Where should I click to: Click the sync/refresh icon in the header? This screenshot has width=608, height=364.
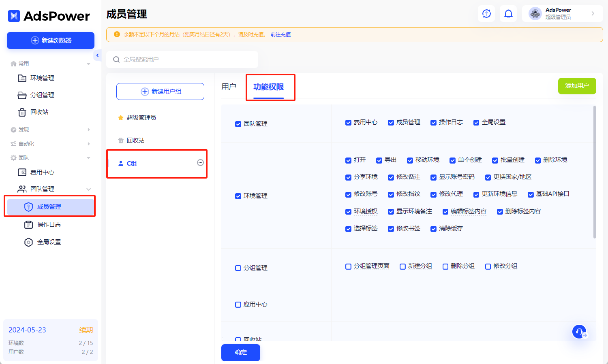[486, 13]
